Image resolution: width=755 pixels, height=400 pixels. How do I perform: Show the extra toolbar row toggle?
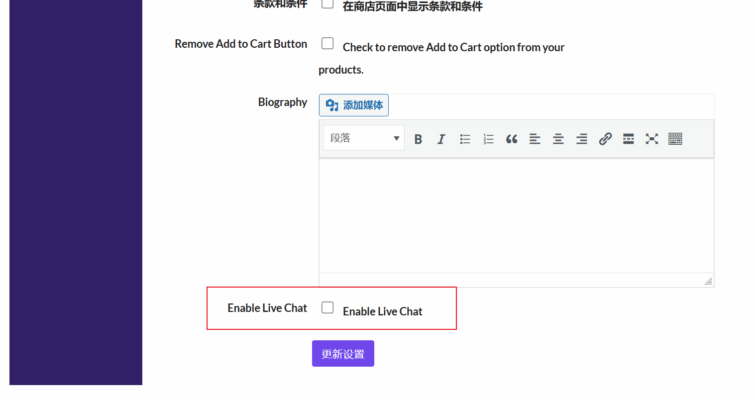[x=675, y=139]
